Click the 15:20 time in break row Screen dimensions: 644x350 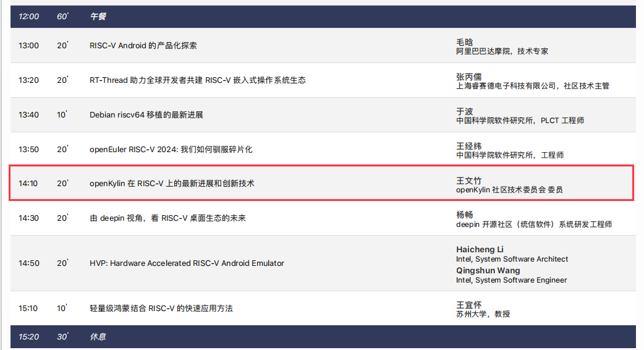(29, 337)
